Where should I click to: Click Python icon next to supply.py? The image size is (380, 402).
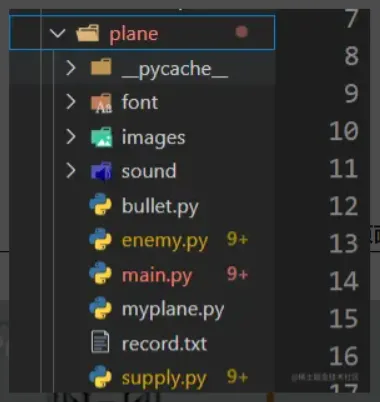[100, 377]
